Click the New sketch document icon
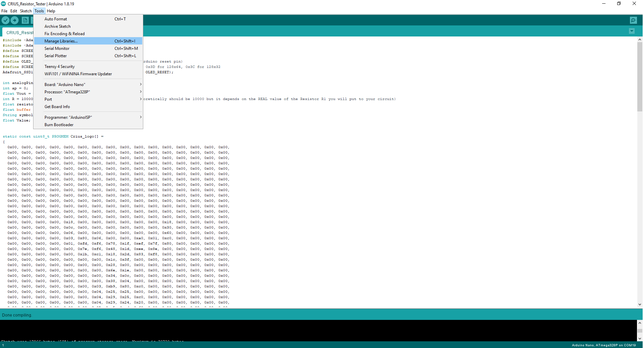 click(25, 20)
